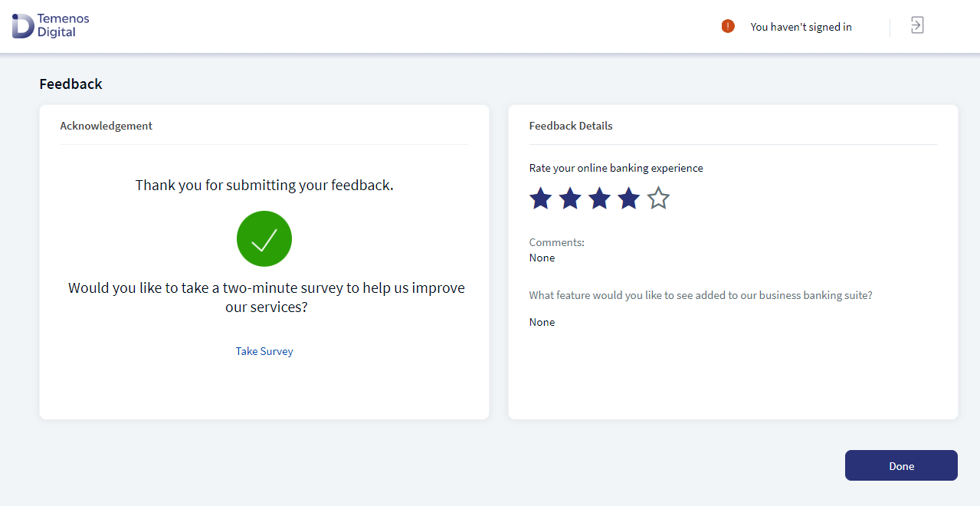Click the green checkmark success icon
980x506 pixels.
pyautogui.click(x=264, y=239)
